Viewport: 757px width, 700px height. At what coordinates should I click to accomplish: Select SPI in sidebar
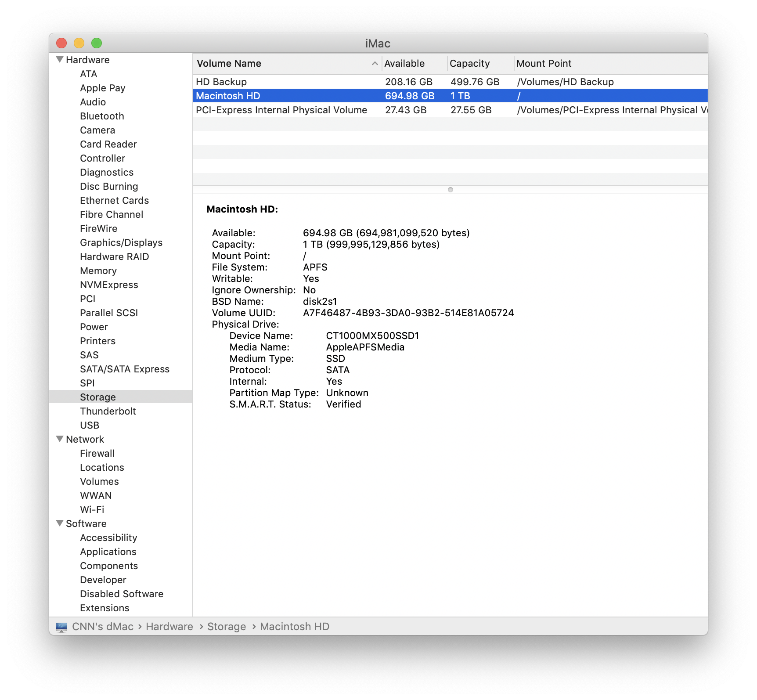pyautogui.click(x=87, y=383)
